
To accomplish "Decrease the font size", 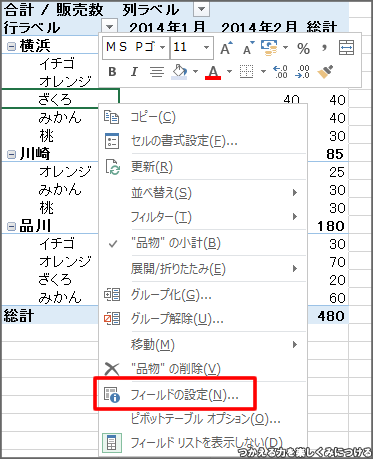I will 249,48.
